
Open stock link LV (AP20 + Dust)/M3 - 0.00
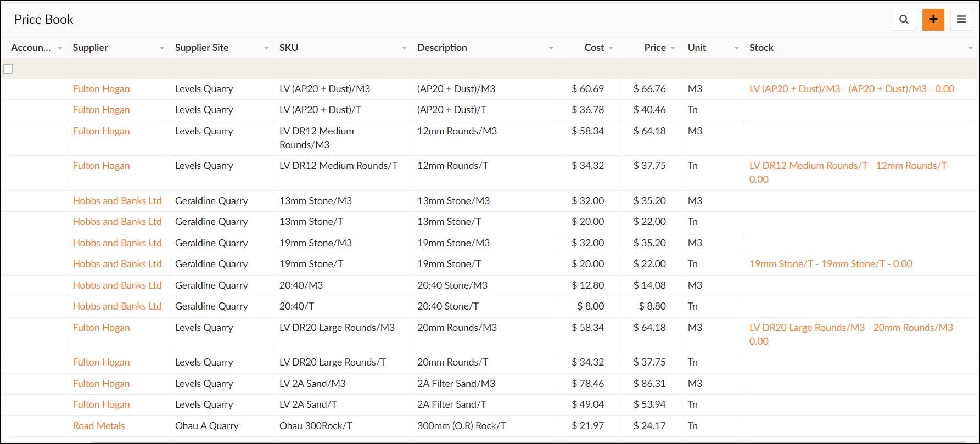pyautogui.click(x=852, y=89)
